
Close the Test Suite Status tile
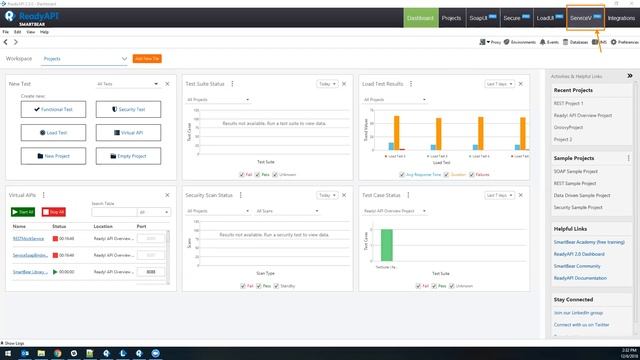coord(344,84)
